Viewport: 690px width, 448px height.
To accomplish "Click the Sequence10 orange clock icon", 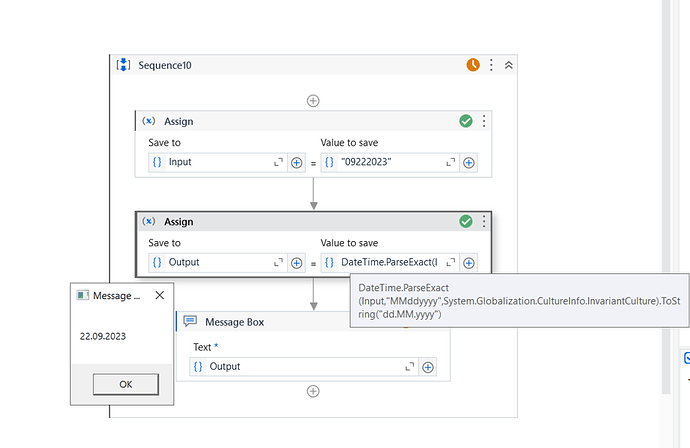I will (473, 65).
